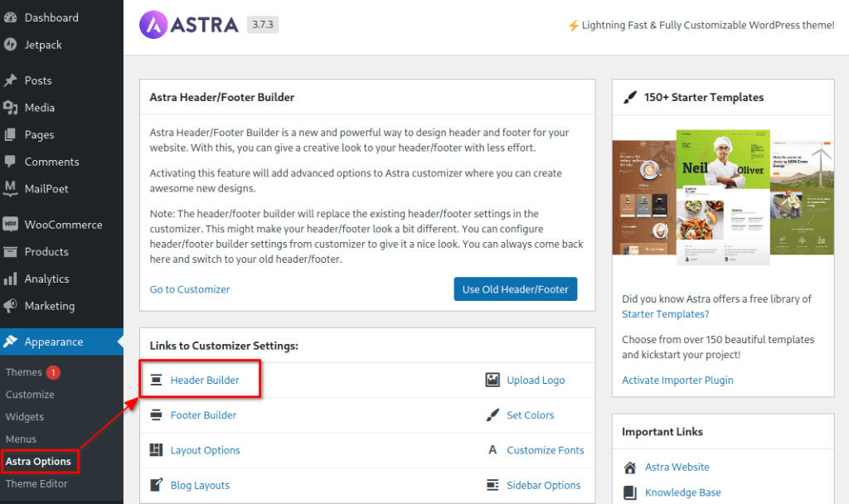Click the Marketing megaphone icon
The width and height of the screenshot is (849, 504).
(x=10, y=305)
